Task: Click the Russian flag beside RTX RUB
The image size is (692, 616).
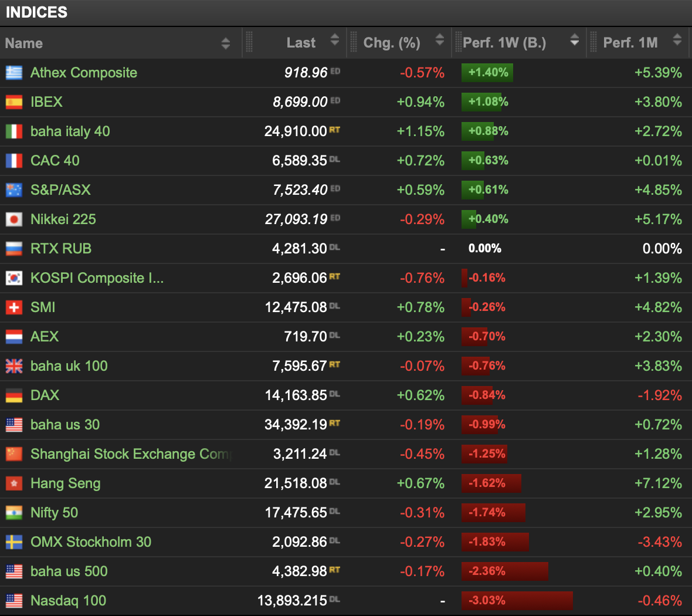Action: [x=14, y=249]
